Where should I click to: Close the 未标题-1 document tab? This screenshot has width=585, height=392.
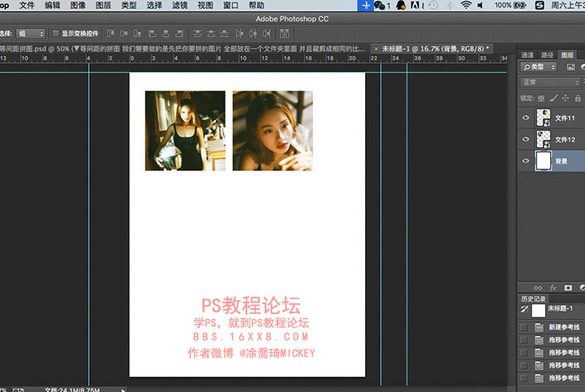click(376, 49)
